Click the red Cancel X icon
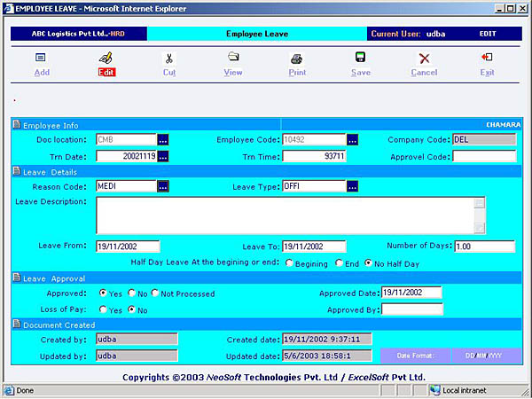Viewport: 532px width, 399px height. (424, 59)
